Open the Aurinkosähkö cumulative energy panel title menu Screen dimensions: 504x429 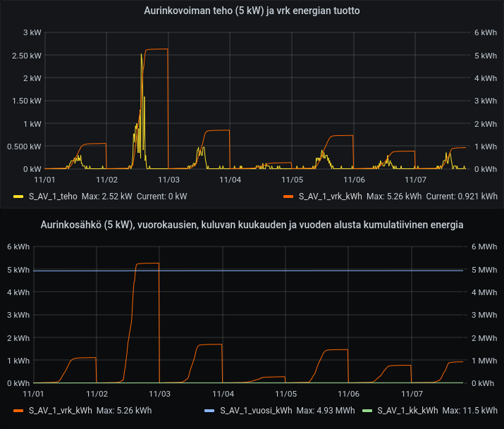(x=252, y=225)
